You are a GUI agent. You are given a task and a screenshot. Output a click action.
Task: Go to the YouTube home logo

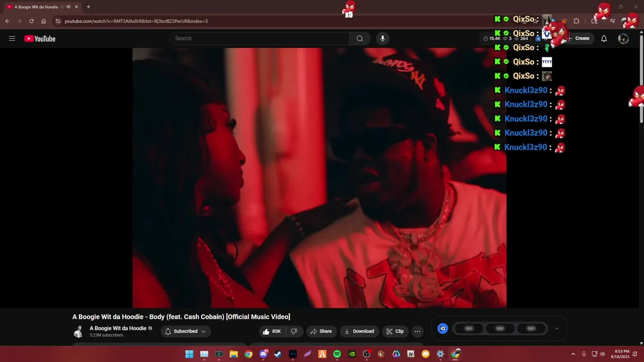coord(40,39)
